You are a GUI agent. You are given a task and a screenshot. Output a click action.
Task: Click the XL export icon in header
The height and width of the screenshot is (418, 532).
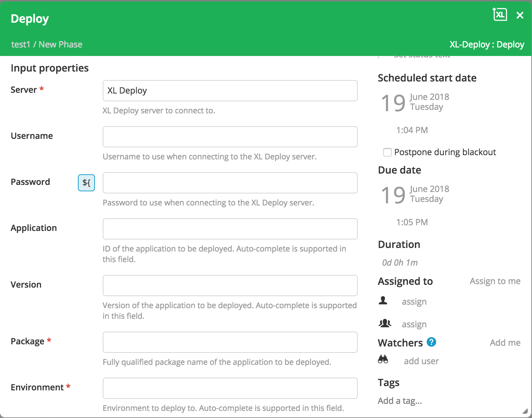pos(500,15)
